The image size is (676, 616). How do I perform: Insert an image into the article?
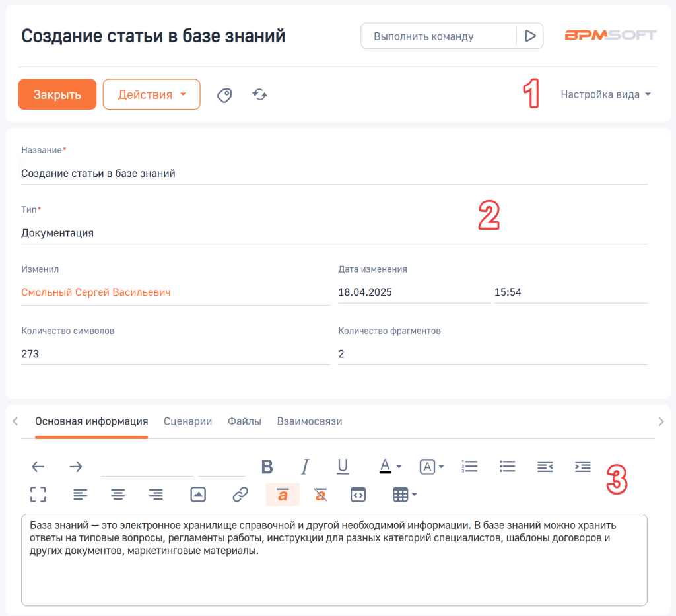(x=198, y=495)
